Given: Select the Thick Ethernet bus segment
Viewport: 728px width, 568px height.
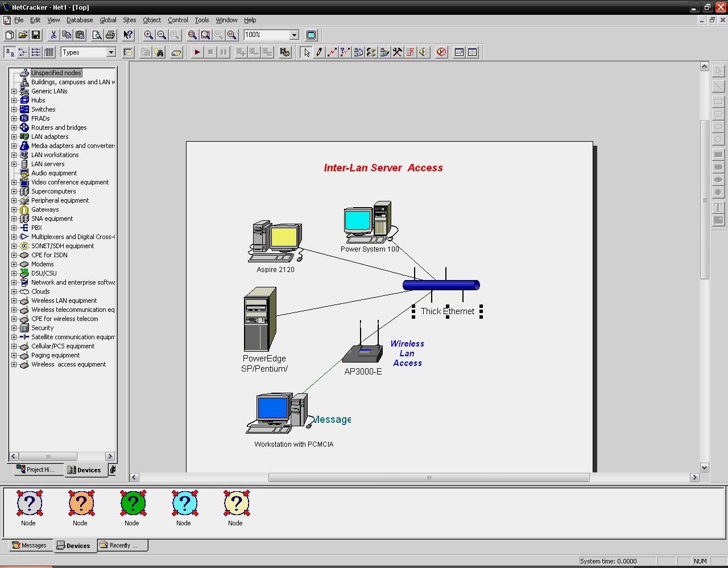Looking at the screenshot, I should pyautogui.click(x=441, y=285).
